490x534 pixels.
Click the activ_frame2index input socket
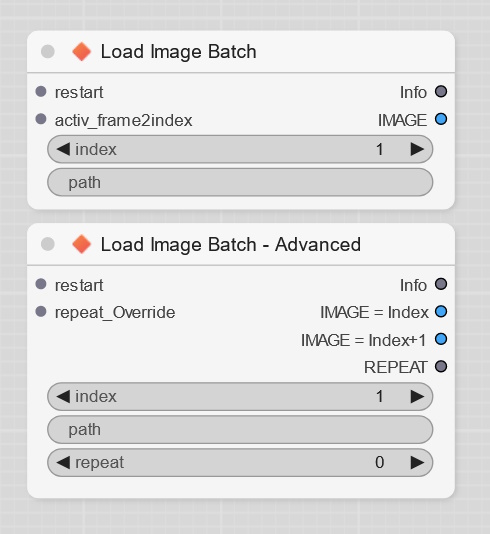41,119
